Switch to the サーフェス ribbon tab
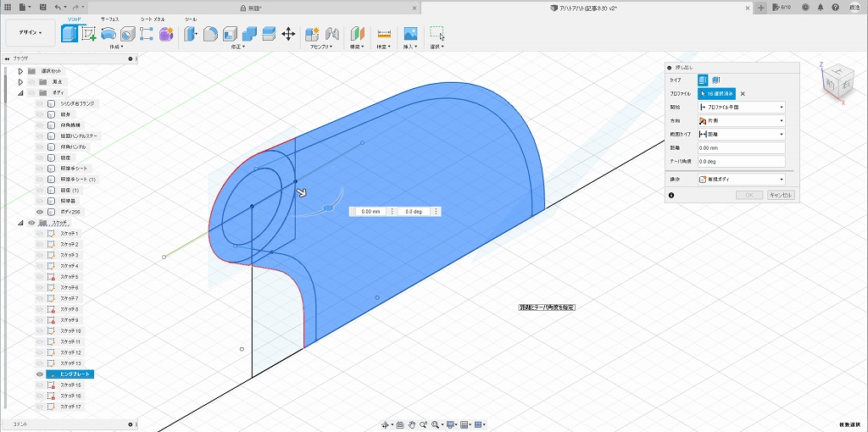Screen dimensions: 868x432 (110, 19)
